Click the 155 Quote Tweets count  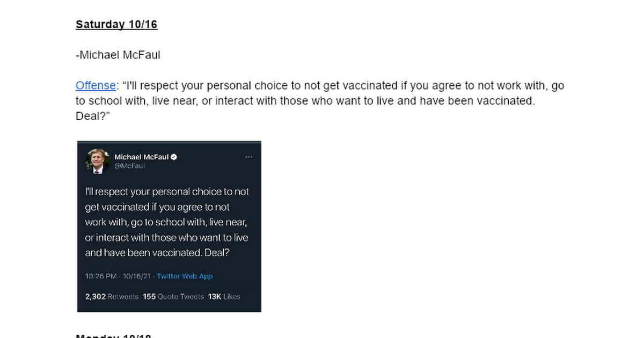(173, 297)
